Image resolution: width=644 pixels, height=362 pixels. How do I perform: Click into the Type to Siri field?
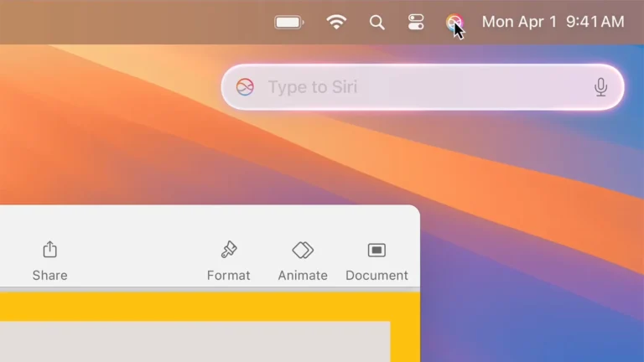click(423, 87)
